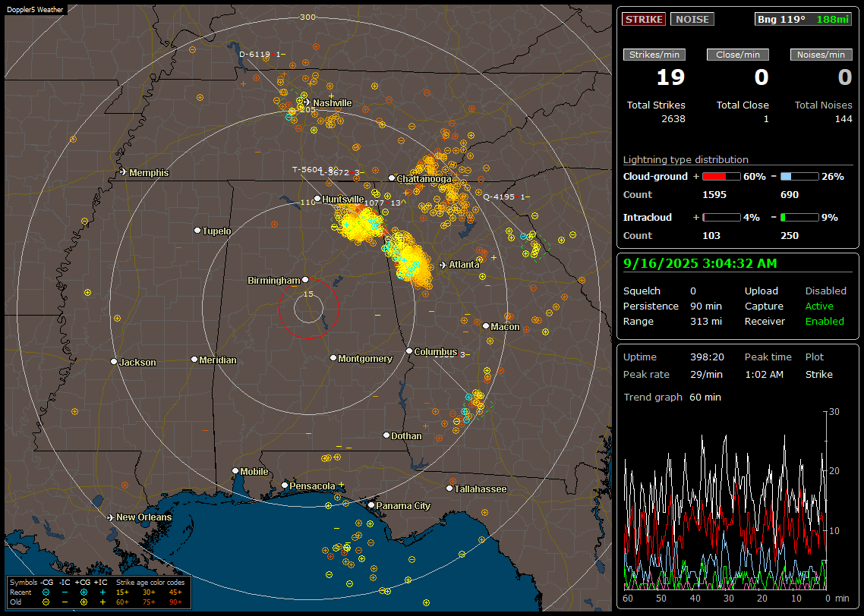The height and width of the screenshot is (616, 864).
Task: Click the date and time 9/16/2025 3:04:32 AM
Action: 700,264
